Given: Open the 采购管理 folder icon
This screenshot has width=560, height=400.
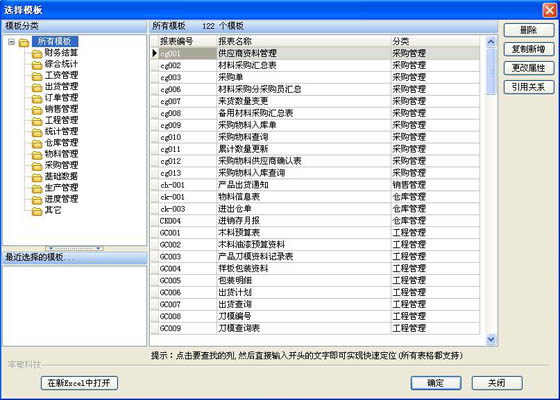Looking at the screenshot, I should tap(37, 166).
